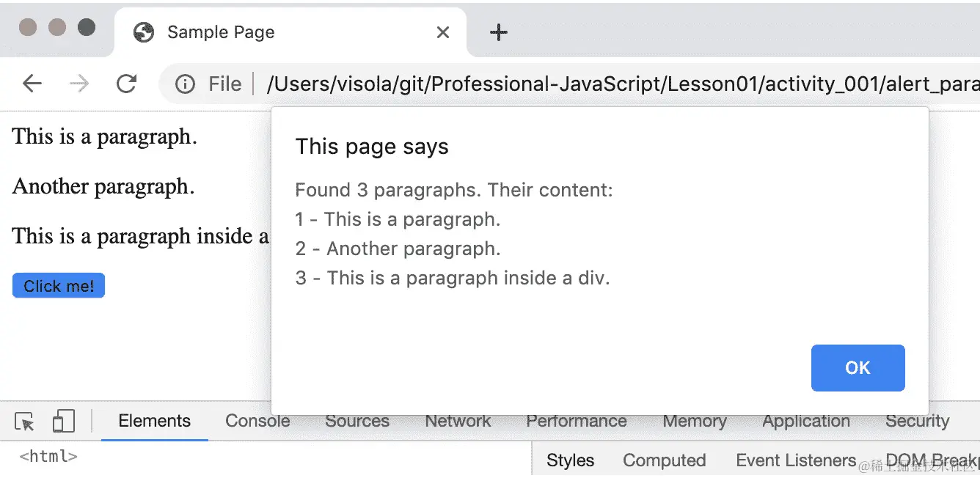Reload the page with refresh icon
The width and height of the screenshot is (980, 478).
[127, 84]
